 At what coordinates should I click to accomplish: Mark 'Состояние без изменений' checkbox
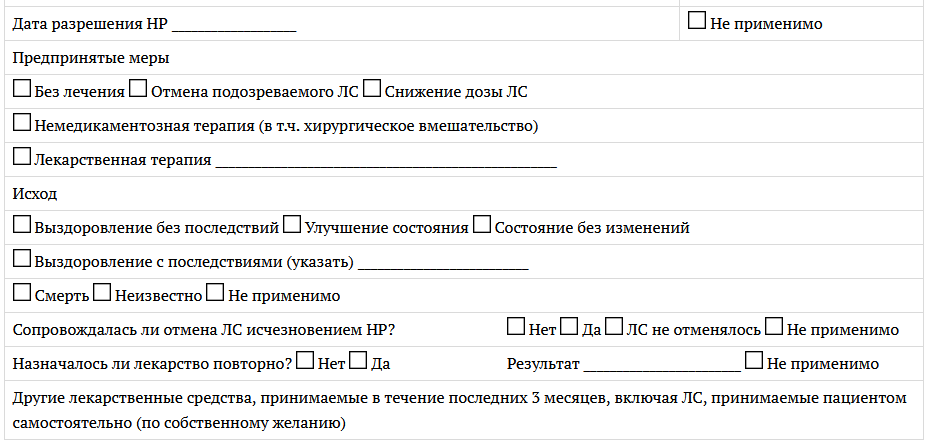click(482, 225)
